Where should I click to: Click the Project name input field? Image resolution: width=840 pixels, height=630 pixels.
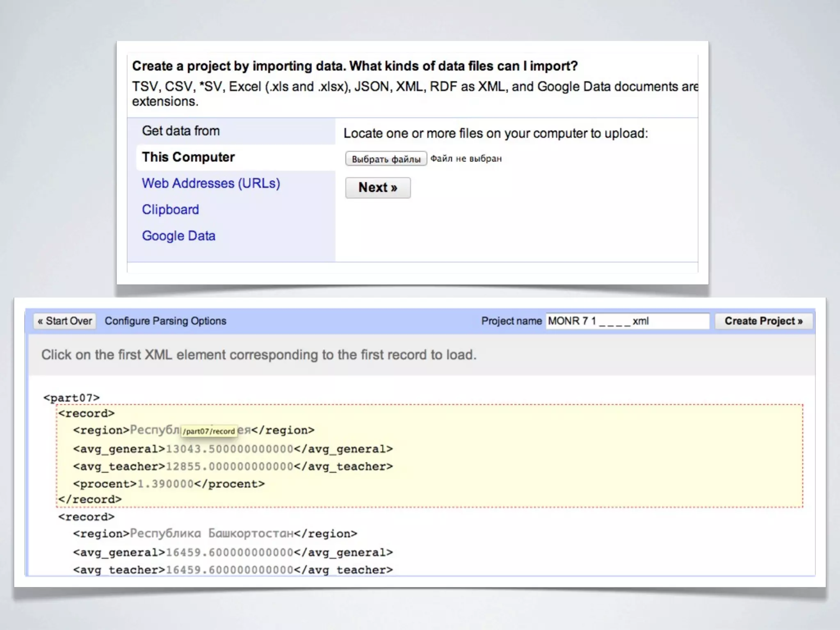point(627,321)
